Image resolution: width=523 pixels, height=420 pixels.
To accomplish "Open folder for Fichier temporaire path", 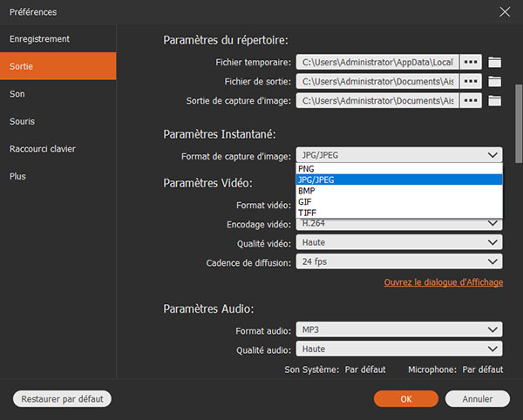I will click(x=494, y=62).
